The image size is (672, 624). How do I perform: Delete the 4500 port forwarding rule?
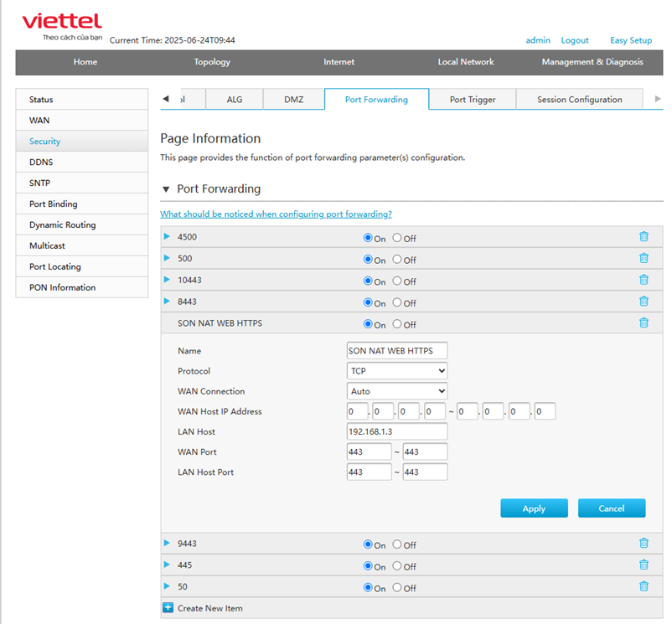pos(644,237)
